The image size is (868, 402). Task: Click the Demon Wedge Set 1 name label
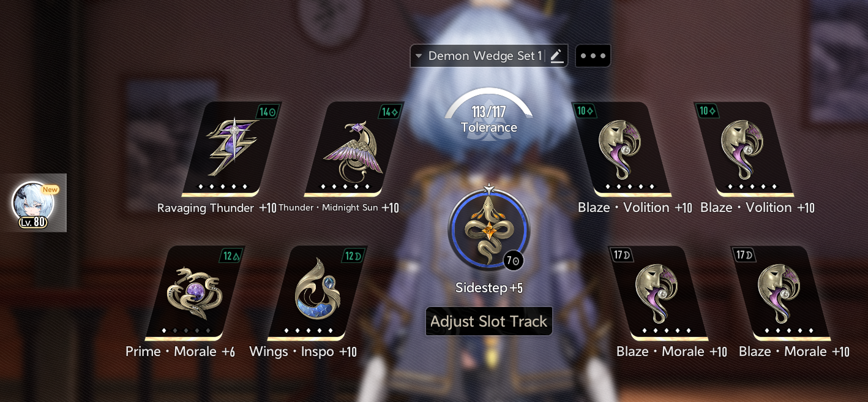point(485,56)
